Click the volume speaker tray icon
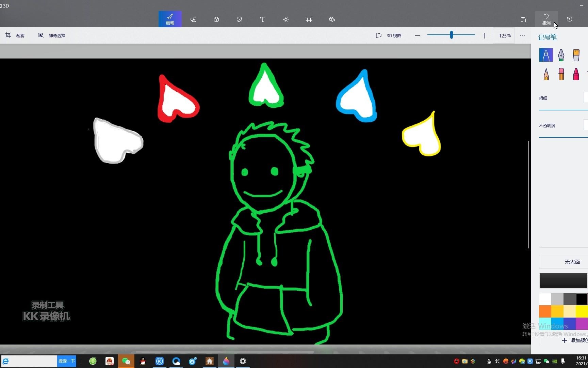 coord(497,361)
